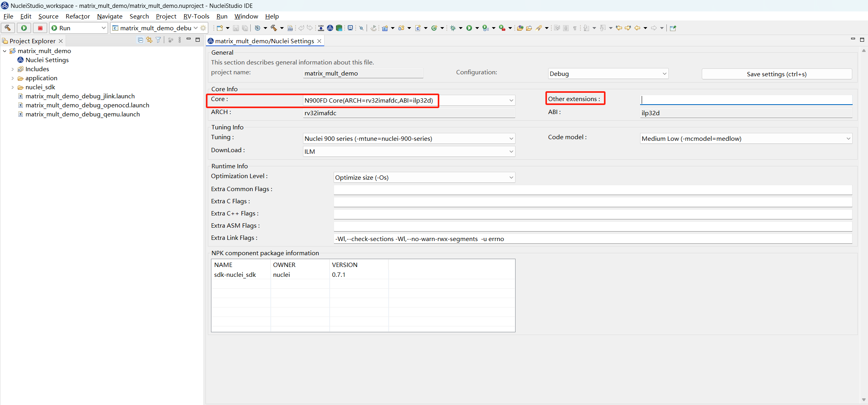Collapse the matrix_mult_demo project tree node
The height and width of the screenshot is (405, 868).
[5, 51]
